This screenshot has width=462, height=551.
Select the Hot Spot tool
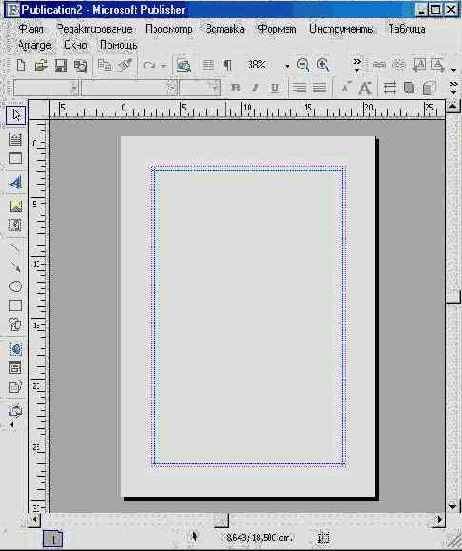(15, 349)
